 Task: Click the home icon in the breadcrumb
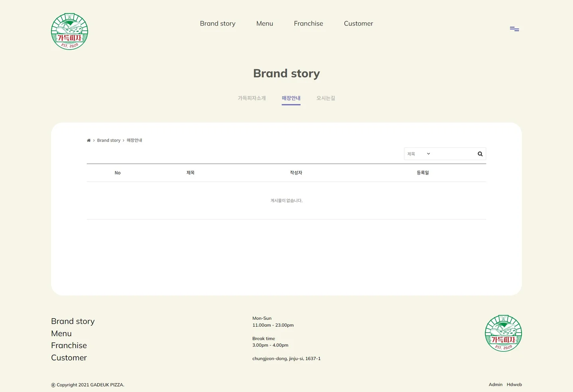pos(89,141)
